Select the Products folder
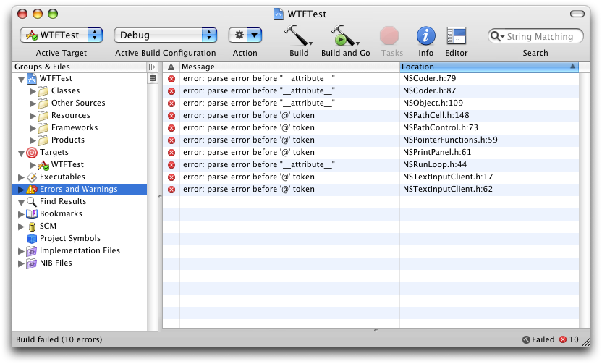 (43, 140)
